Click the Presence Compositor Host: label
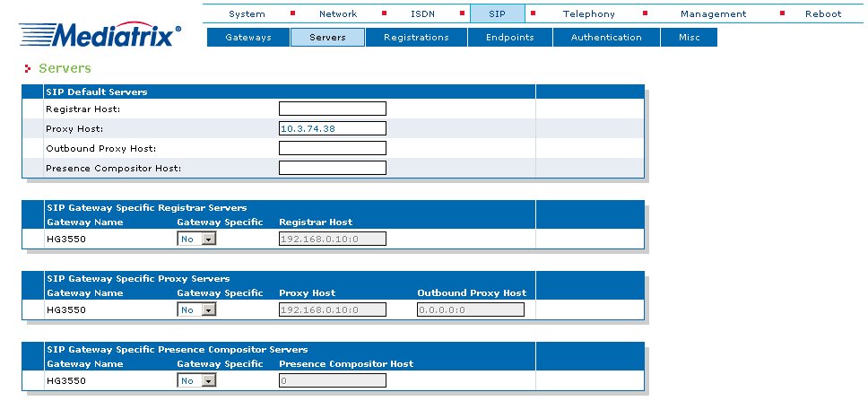This screenshot has width=868, height=401. (114, 168)
